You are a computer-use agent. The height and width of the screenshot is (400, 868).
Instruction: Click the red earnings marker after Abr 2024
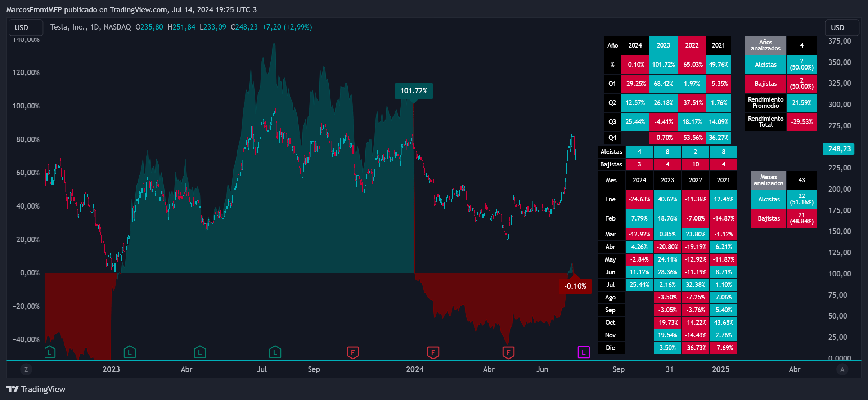tap(508, 352)
